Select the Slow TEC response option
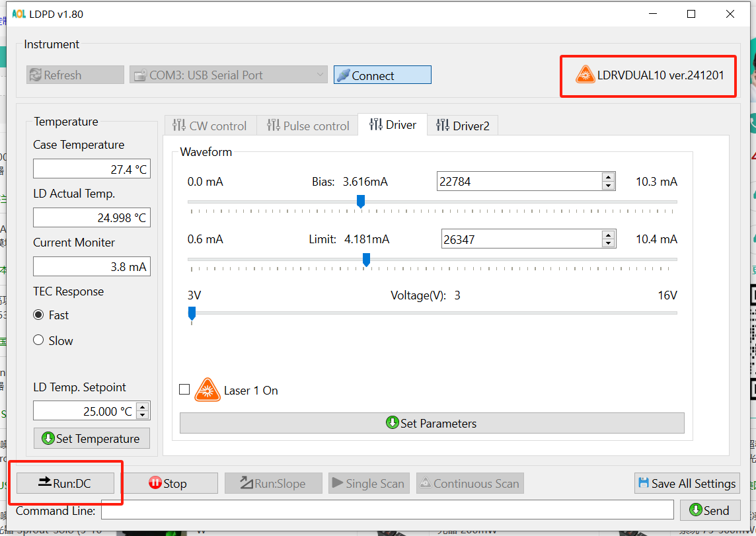 [38, 340]
